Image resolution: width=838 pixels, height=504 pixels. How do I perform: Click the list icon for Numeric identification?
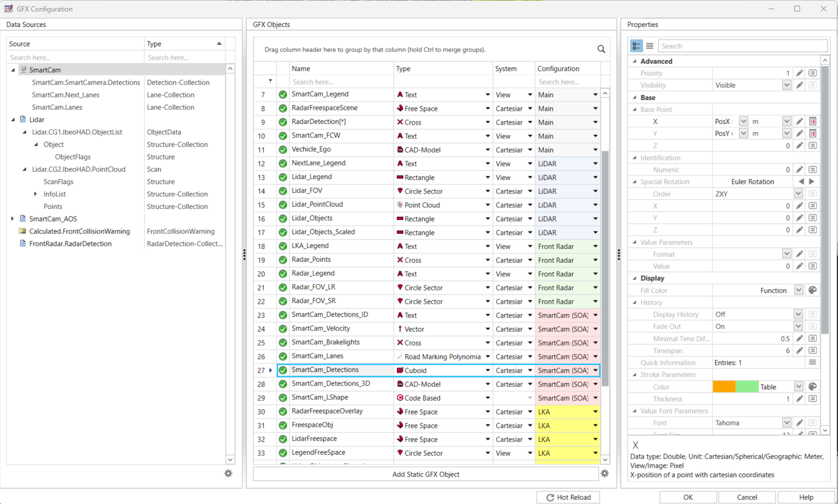click(x=813, y=169)
